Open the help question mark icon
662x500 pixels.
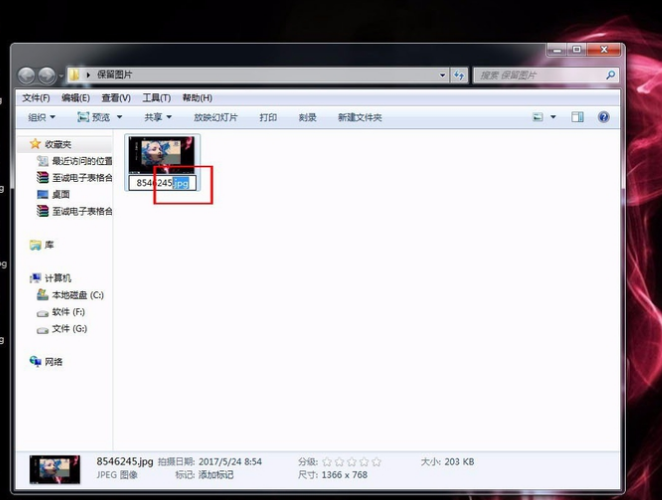[x=604, y=117]
